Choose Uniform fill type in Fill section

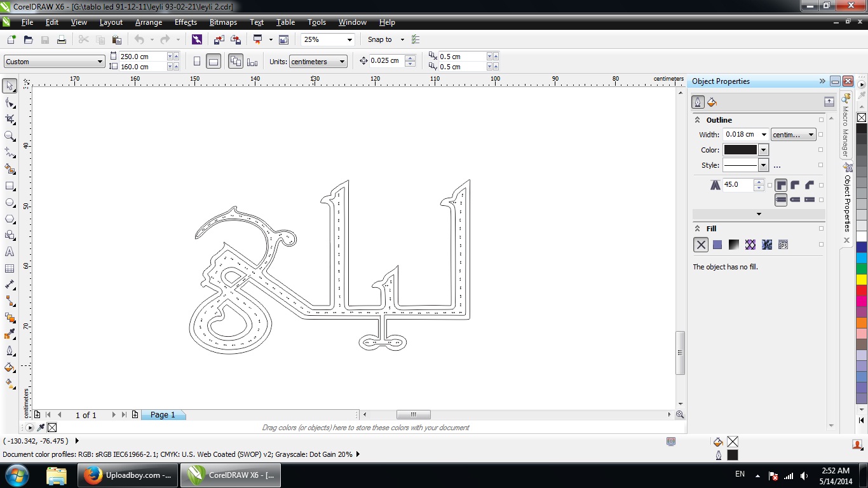point(717,245)
